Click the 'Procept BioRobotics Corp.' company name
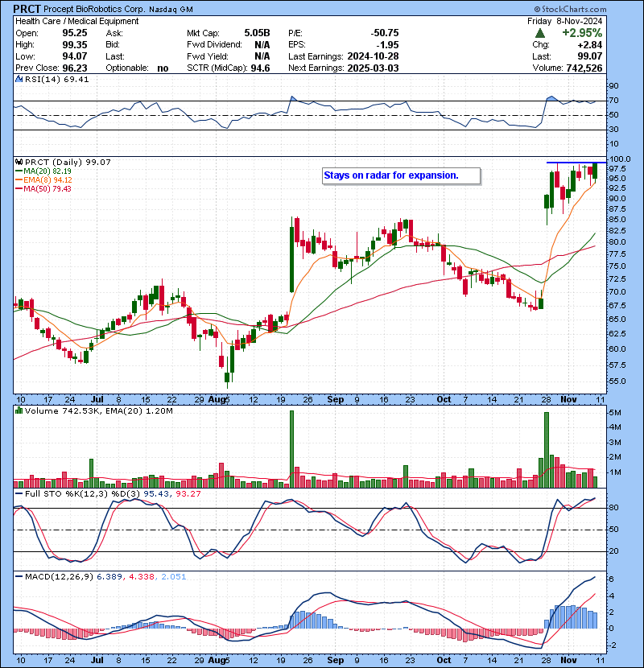 tap(94, 10)
